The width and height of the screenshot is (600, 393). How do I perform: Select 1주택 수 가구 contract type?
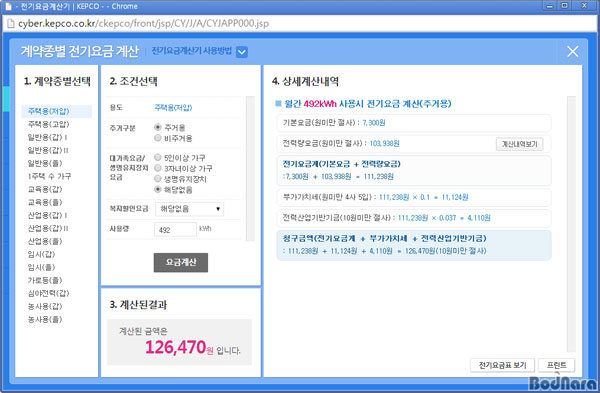49,176
